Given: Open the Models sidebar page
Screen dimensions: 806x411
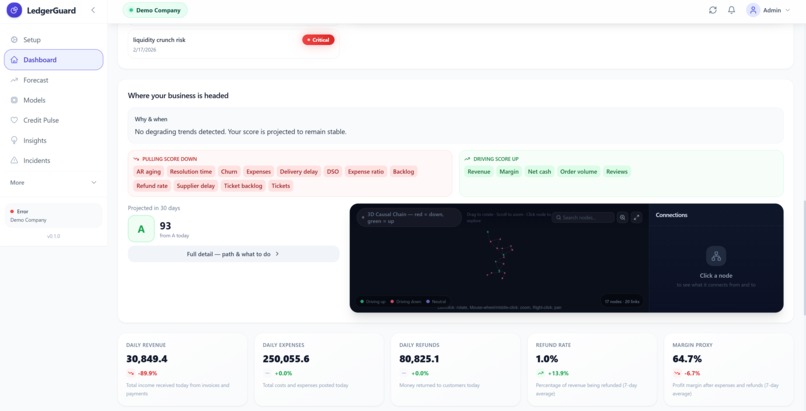Looking at the screenshot, I should (x=53, y=100).
